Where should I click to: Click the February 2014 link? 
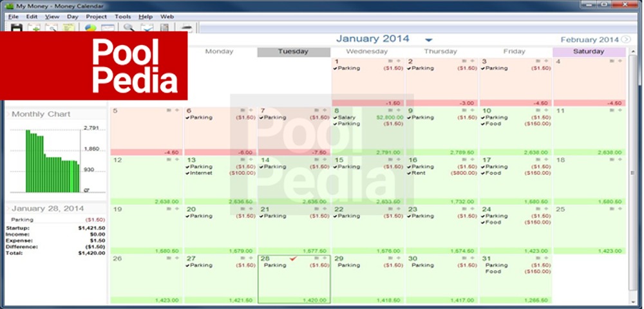[589, 40]
